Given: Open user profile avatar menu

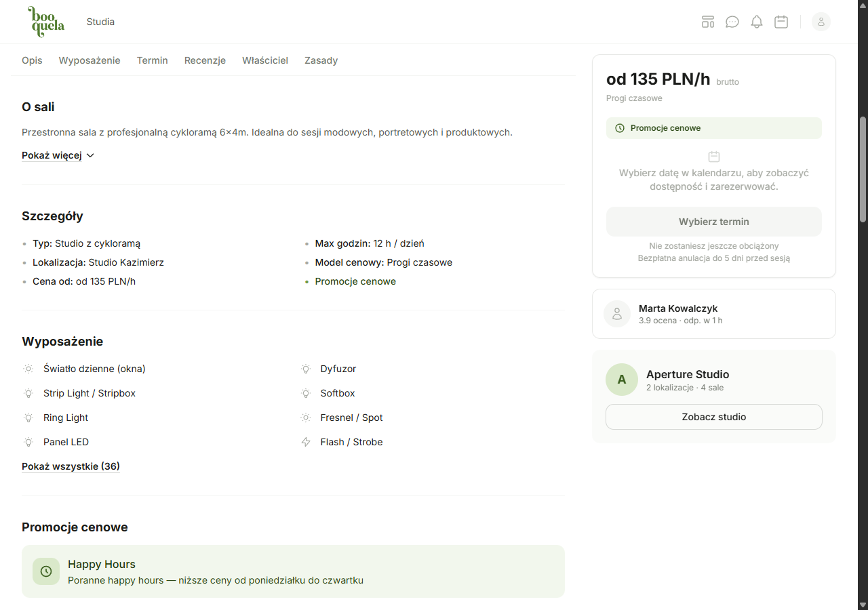Looking at the screenshot, I should point(821,22).
